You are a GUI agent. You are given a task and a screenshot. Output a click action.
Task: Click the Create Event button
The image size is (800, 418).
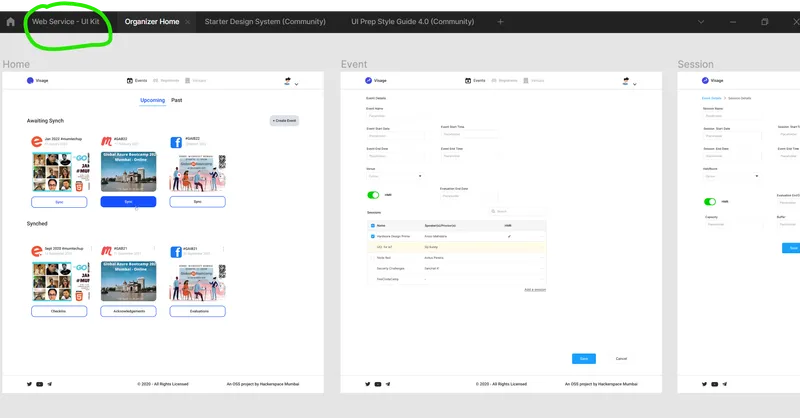(284, 121)
